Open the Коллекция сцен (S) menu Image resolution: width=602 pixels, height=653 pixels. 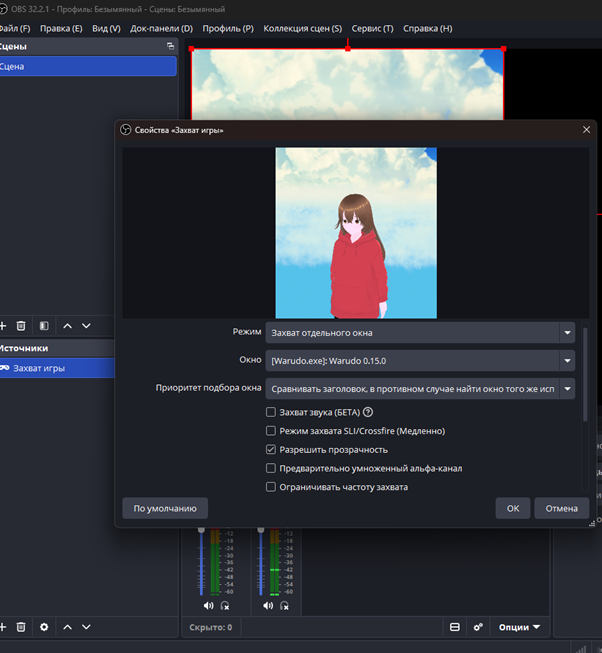coord(303,28)
